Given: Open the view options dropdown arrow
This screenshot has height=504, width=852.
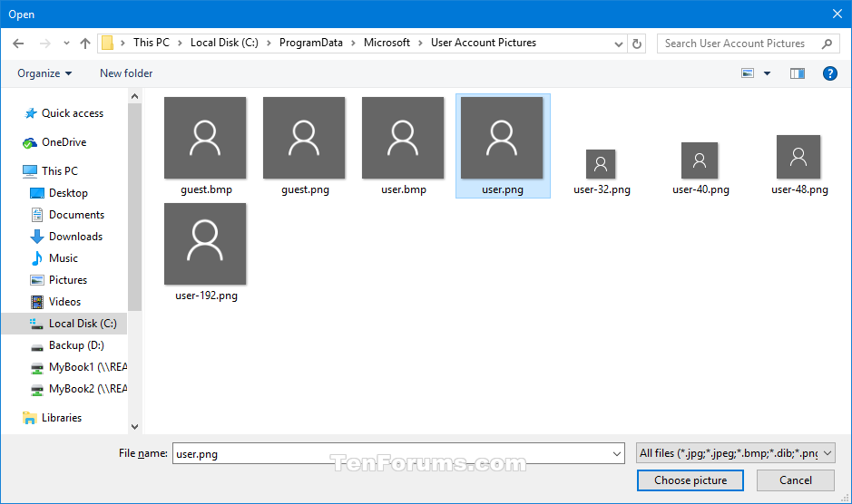Looking at the screenshot, I should point(768,73).
